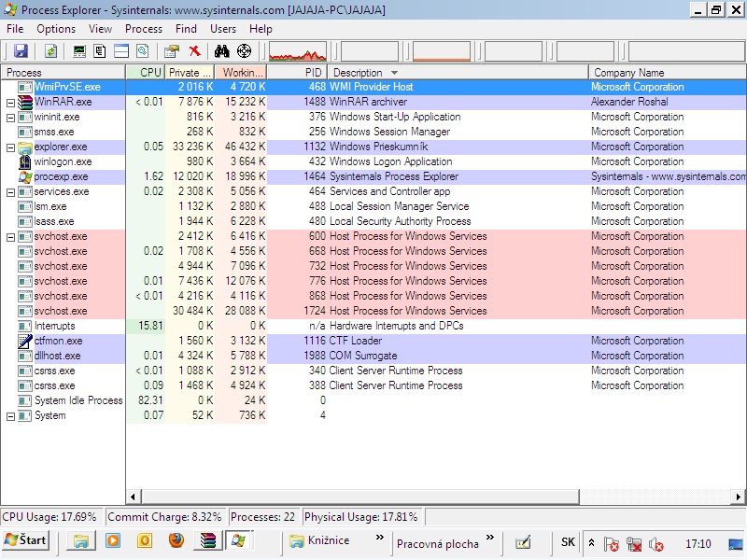Image resolution: width=747 pixels, height=560 pixels.
Task: Collapse the services.exe tree node
Action: point(10,192)
